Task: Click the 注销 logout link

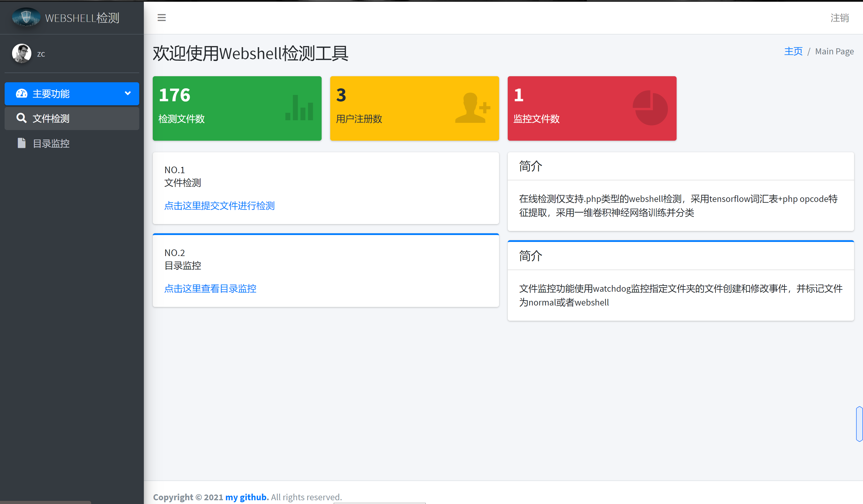Action: pos(839,18)
